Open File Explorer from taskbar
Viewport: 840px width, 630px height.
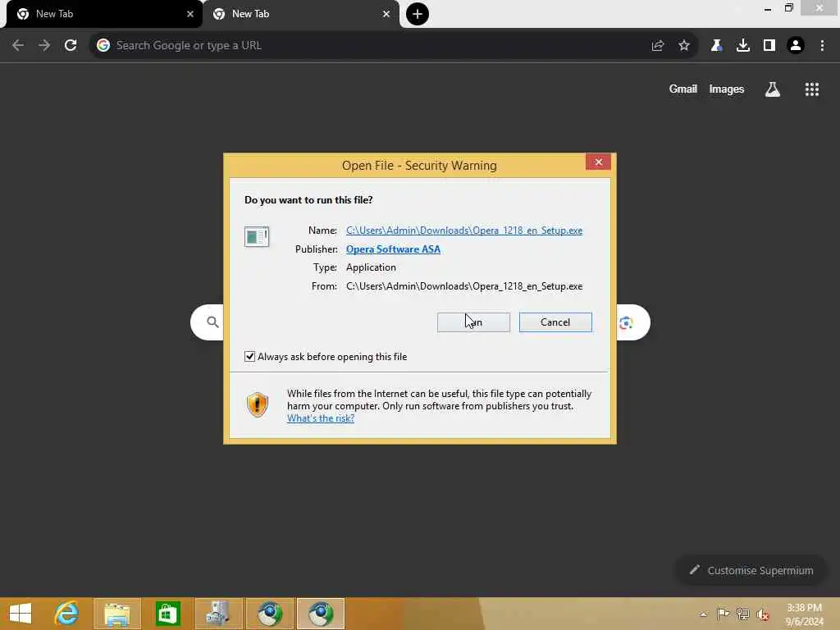(x=116, y=614)
